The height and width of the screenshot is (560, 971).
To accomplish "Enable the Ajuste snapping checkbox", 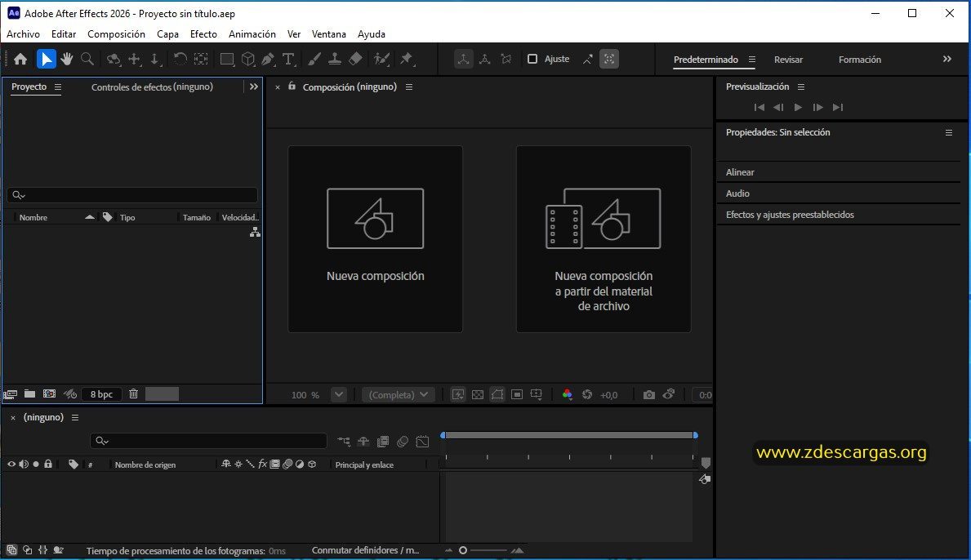I will (x=532, y=59).
